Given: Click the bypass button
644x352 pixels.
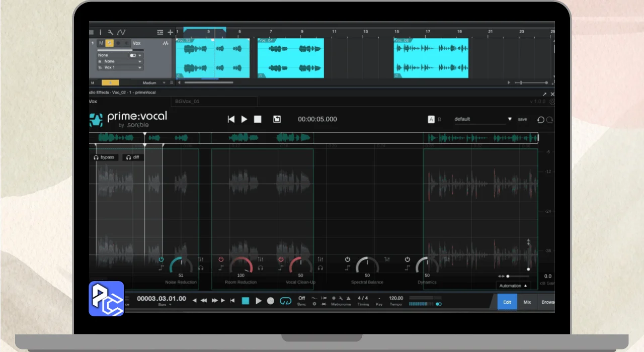Looking at the screenshot, I should pos(105,157).
